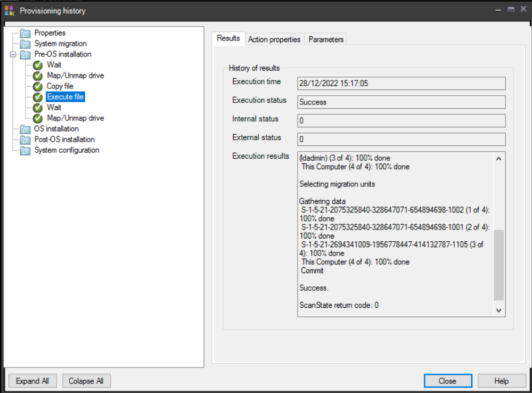532x393 pixels.
Task: Click the folder icon beside System migration
Action: 26,43
